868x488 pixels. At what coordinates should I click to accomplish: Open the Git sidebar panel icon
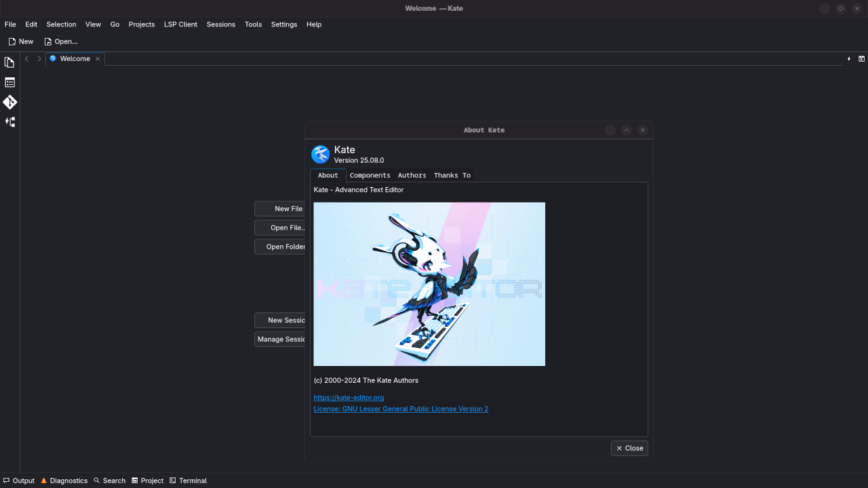9,102
